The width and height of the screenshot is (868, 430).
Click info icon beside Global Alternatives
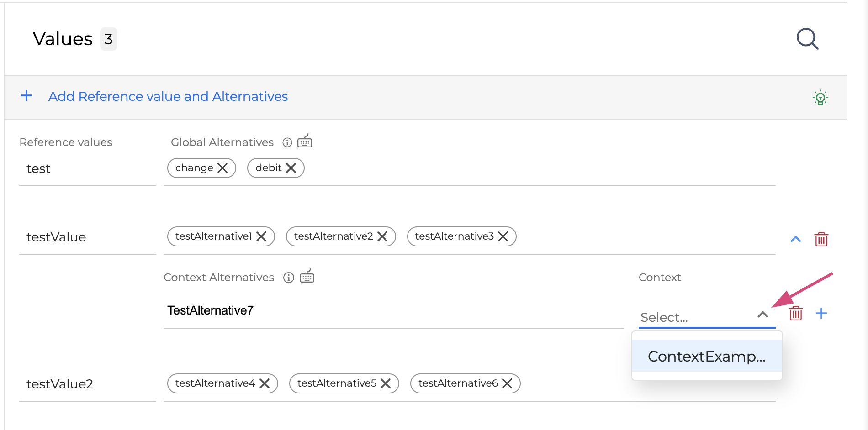[287, 142]
